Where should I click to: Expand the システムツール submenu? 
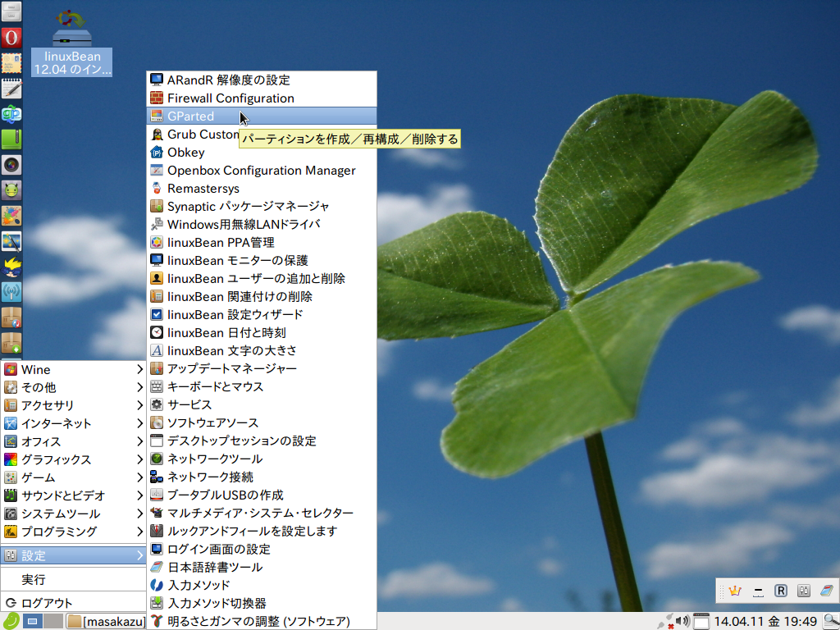point(73,514)
